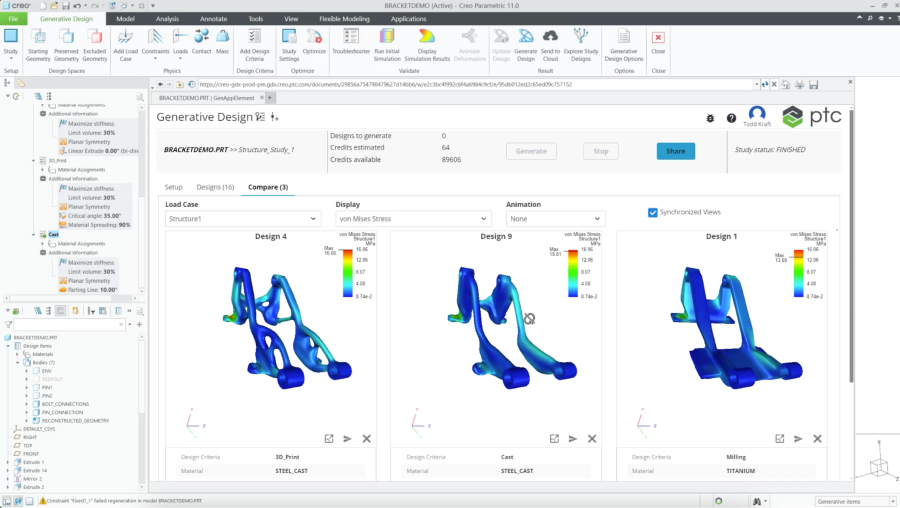Click the Setup tab in Generative Design

tap(174, 187)
